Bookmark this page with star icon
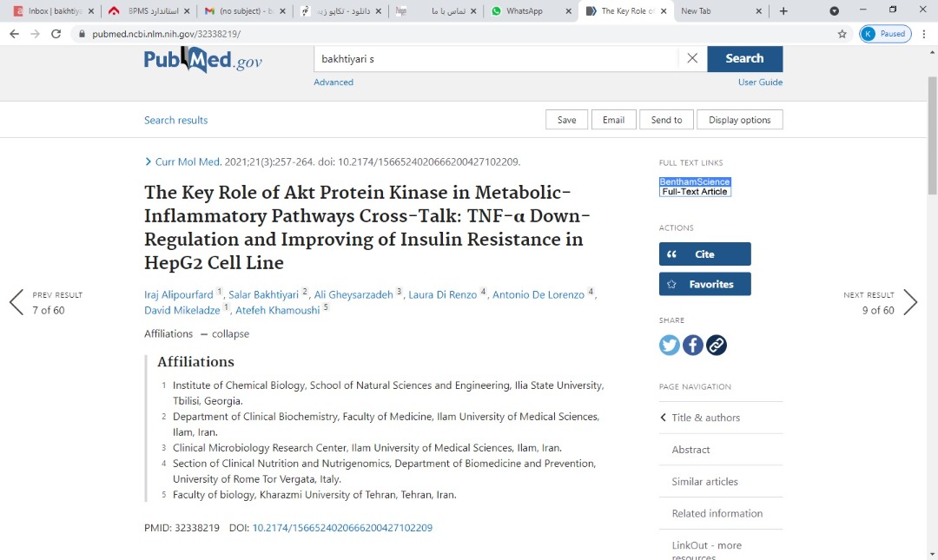Image resolution: width=938 pixels, height=560 pixels. (842, 34)
